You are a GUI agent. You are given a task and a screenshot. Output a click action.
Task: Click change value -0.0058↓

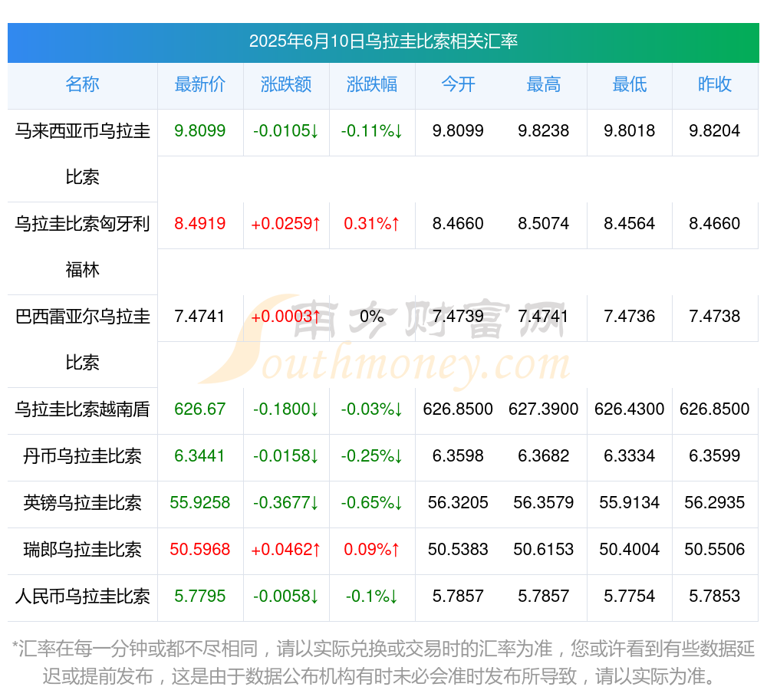point(286,596)
